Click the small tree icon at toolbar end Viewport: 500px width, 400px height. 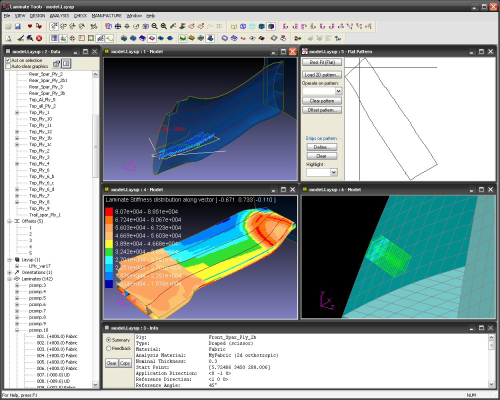[x=338, y=38]
